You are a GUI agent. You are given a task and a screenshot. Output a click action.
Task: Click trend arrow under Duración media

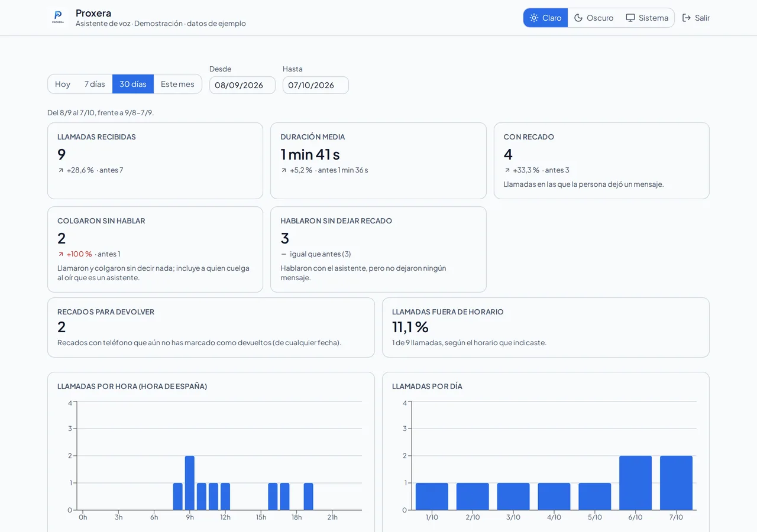click(x=284, y=170)
